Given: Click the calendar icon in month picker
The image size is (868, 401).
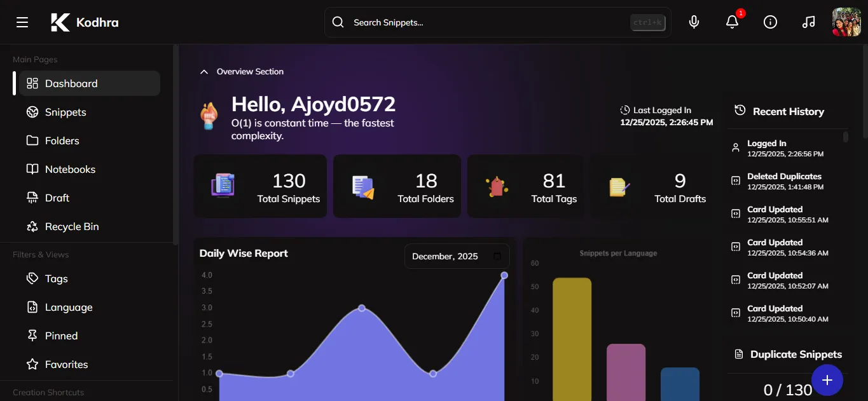Looking at the screenshot, I should (x=497, y=256).
